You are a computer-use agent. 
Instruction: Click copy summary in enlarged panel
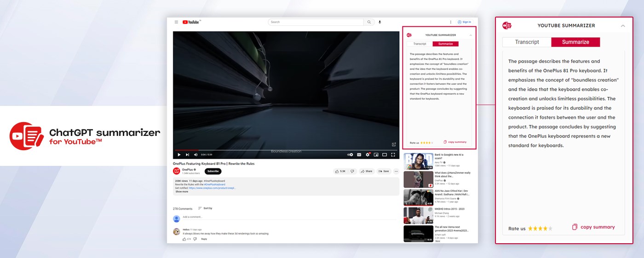pyautogui.click(x=593, y=227)
